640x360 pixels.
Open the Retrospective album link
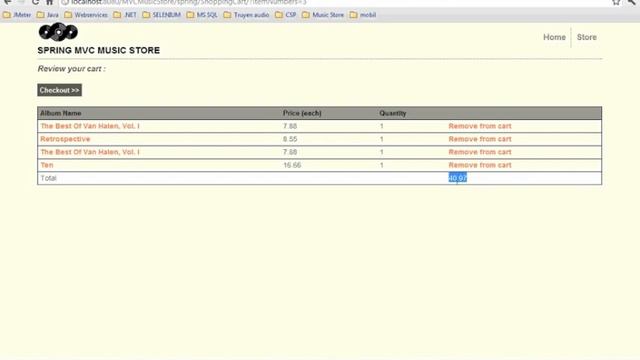65,139
